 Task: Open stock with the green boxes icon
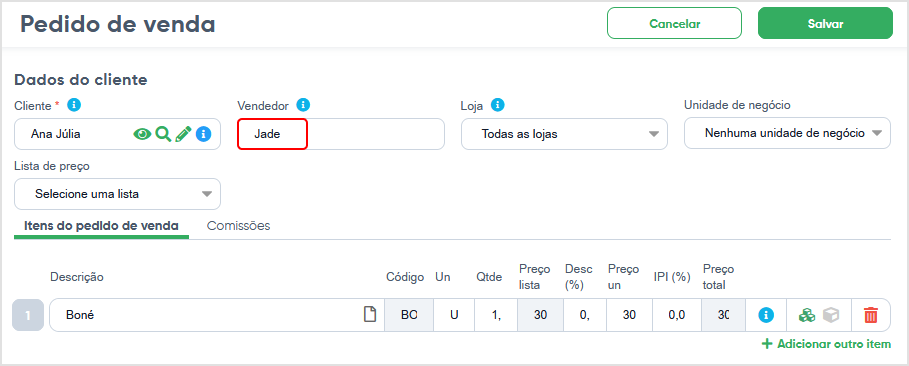click(x=806, y=315)
